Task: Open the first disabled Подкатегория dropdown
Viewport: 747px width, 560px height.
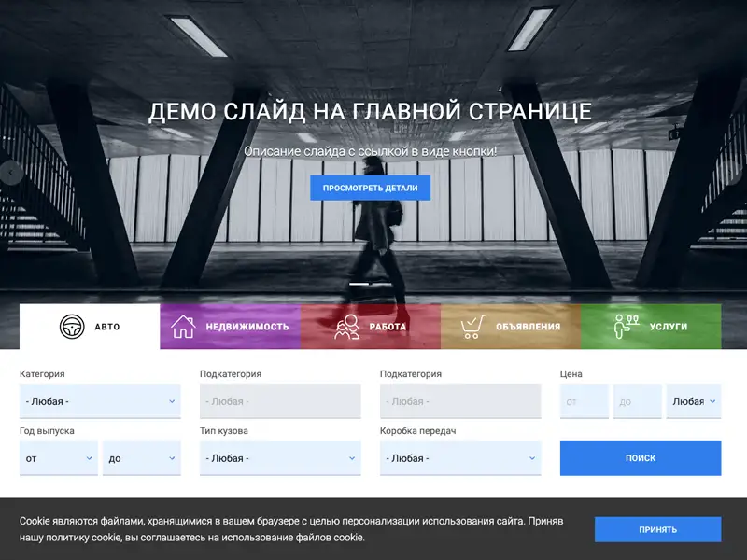Action: tap(280, 401)
